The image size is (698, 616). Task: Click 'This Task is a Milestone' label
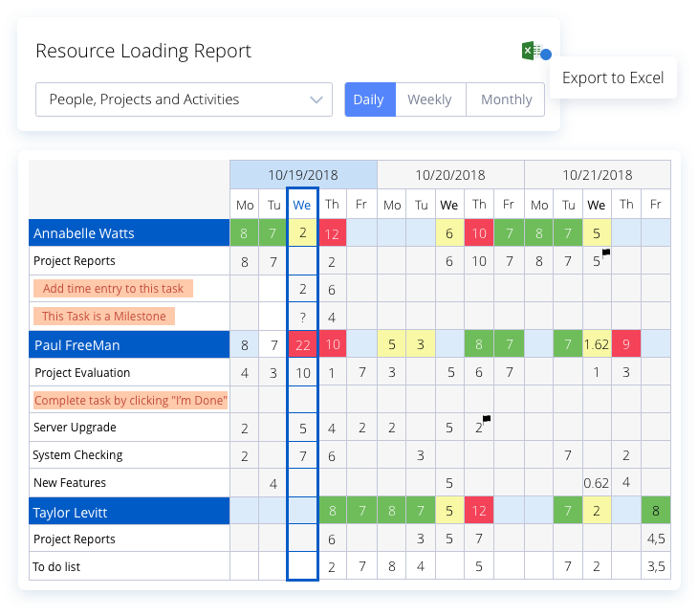point(103,317)
